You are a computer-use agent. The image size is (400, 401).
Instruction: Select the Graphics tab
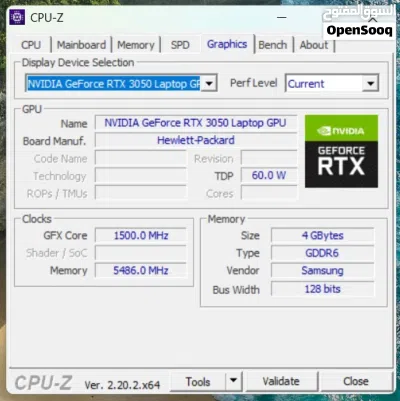227,44
